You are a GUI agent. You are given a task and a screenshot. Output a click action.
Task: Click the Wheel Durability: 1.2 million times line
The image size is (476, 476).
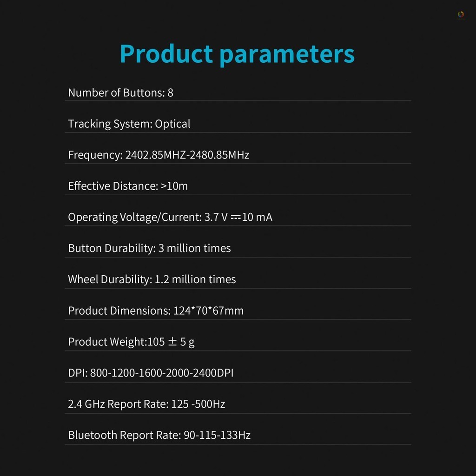[152, 279]
